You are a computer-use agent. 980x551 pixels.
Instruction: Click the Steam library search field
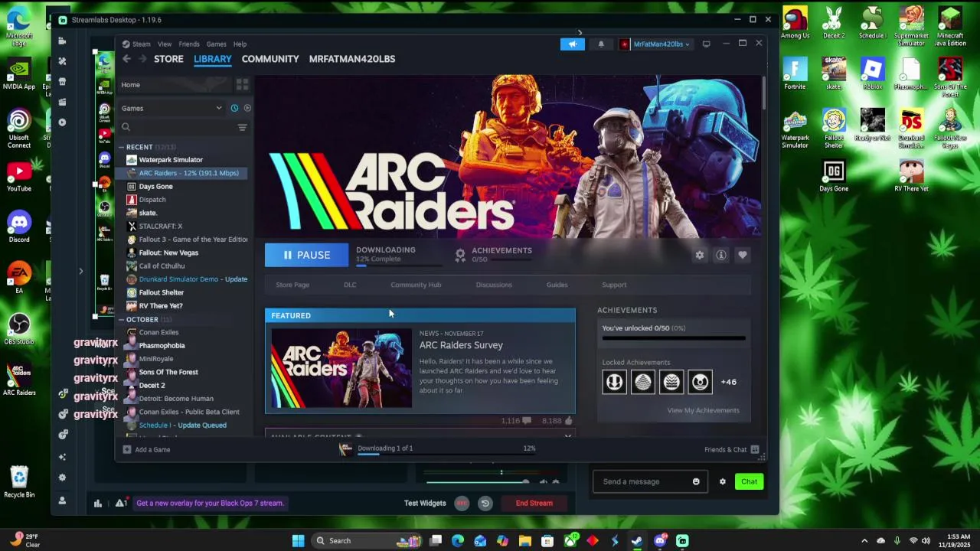point(178,127)
